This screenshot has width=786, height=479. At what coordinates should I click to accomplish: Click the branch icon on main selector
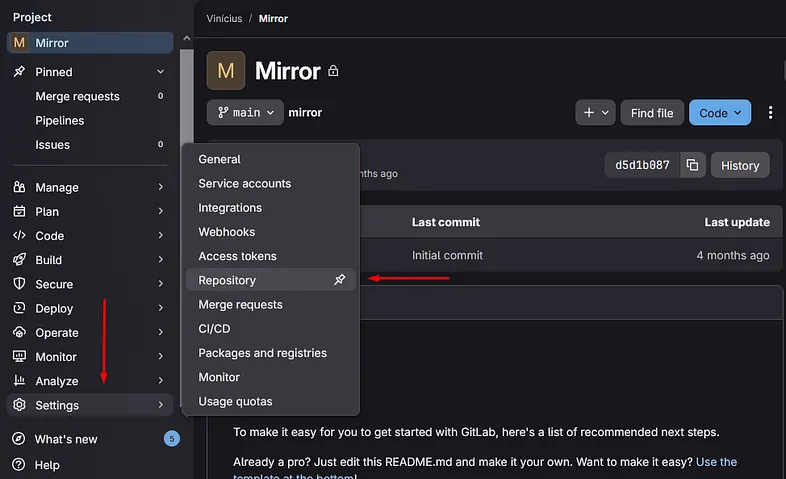point(223,112)
